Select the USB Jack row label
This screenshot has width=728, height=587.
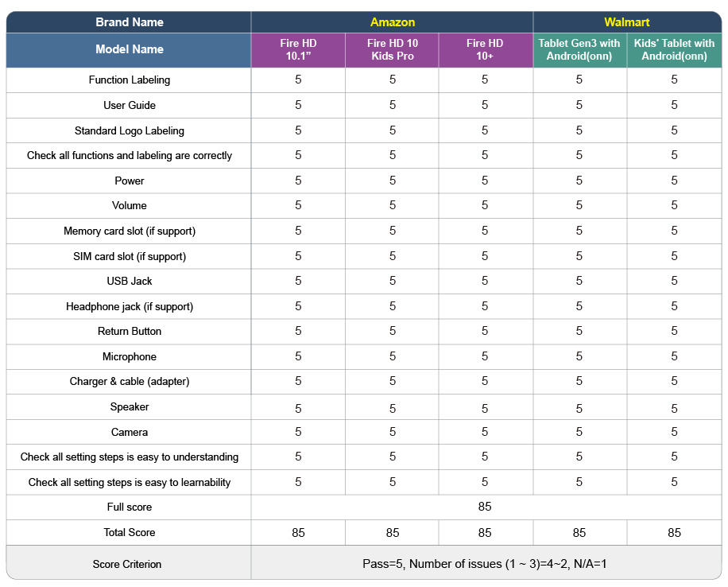click(129, 282)
